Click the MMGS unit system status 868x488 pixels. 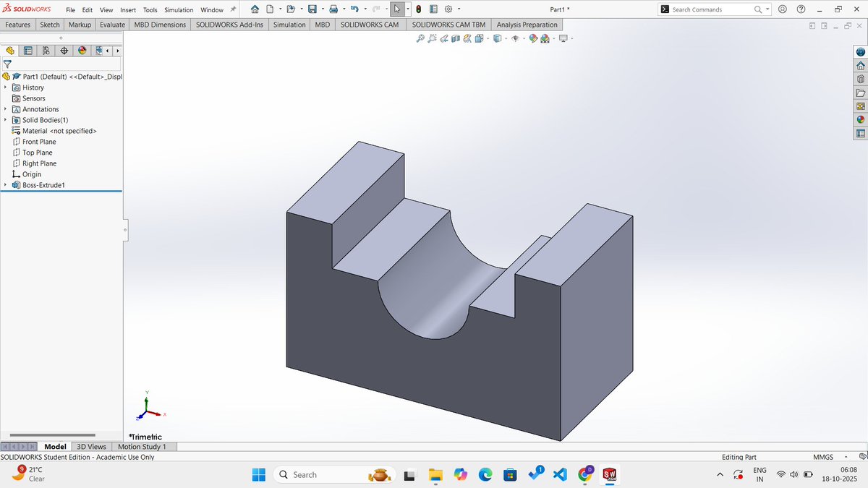(823, 457)
